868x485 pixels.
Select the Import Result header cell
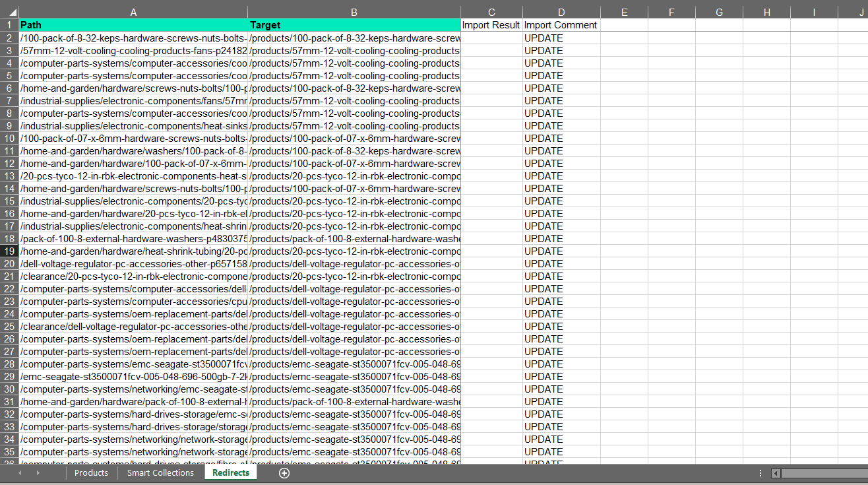(491, 25)
